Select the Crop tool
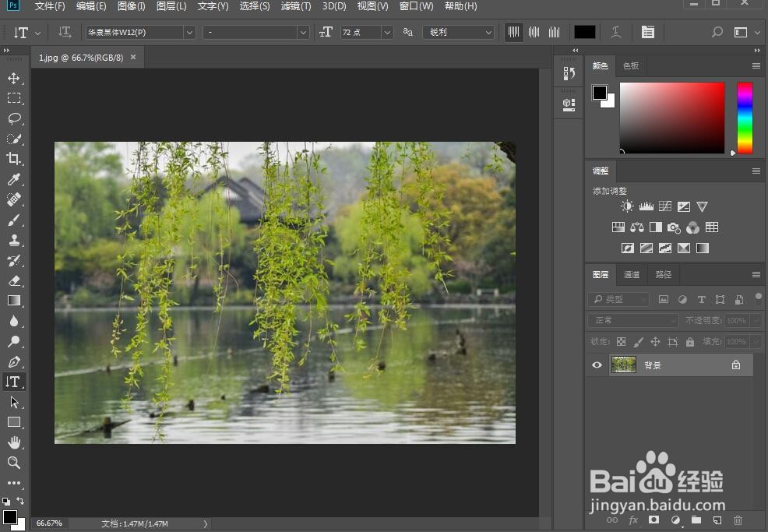The width and height of the screenshot is (768, 532). pyautogui.click(x=14, y=159)
